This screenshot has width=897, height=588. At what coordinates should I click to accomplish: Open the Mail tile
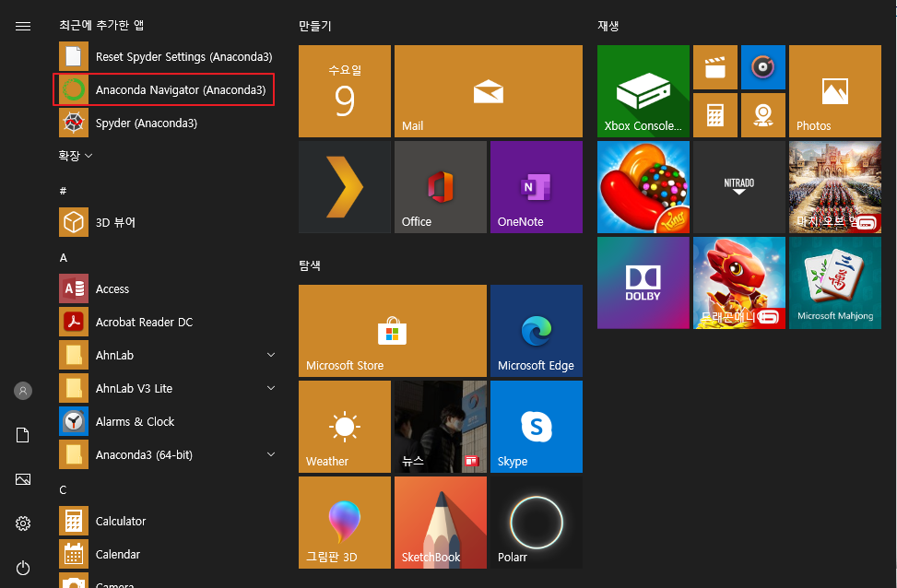click(489, 91)
